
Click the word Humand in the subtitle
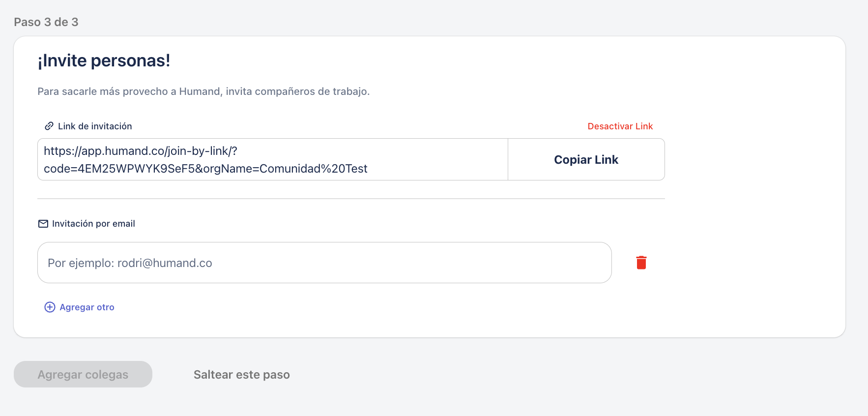tap(200, 91)
